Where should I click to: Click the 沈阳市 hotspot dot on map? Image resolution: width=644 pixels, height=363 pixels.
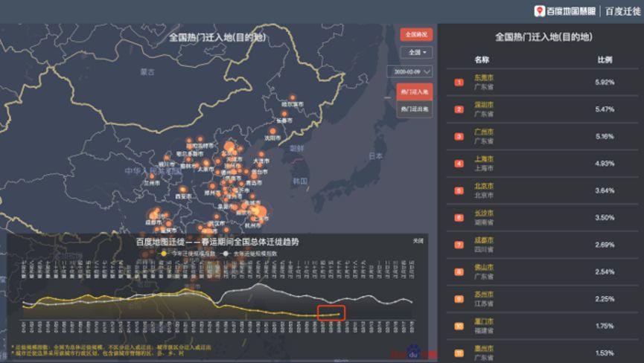tap(272, 131)
